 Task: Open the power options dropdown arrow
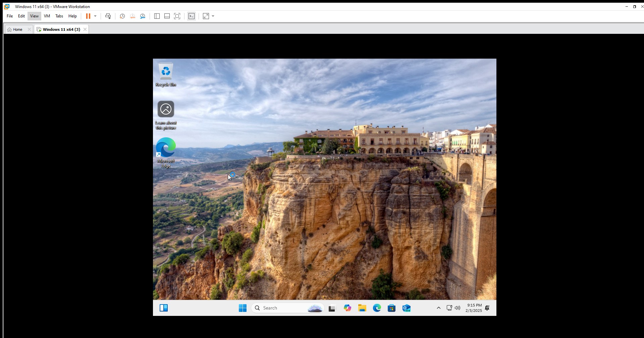pyautogui.click(x=96, y=16)
